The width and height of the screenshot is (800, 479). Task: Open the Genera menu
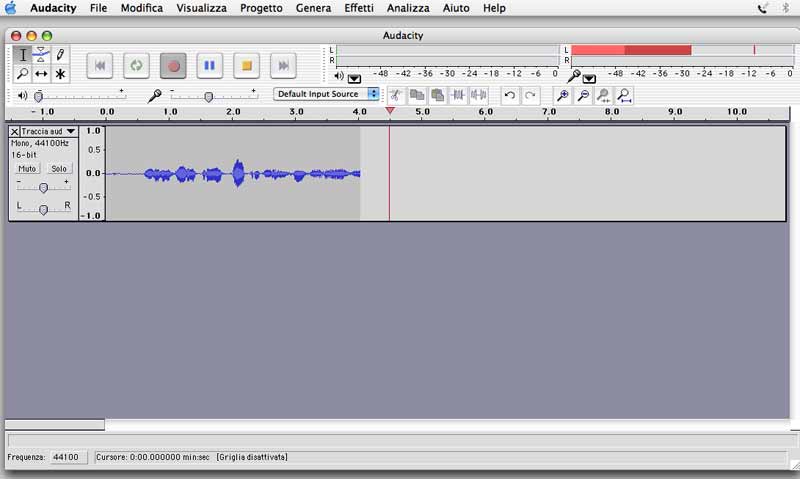(x=313, y=8)
